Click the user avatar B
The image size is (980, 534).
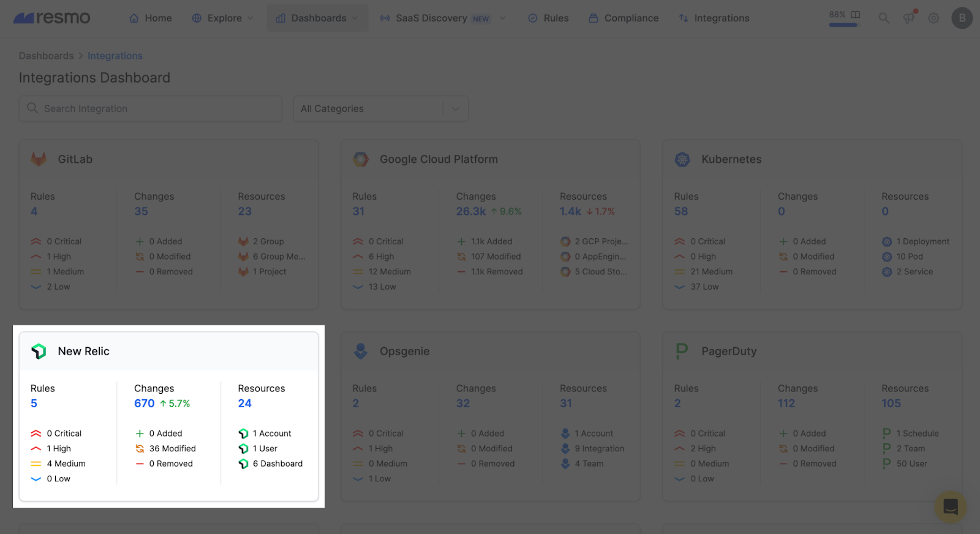coord(962,18)
